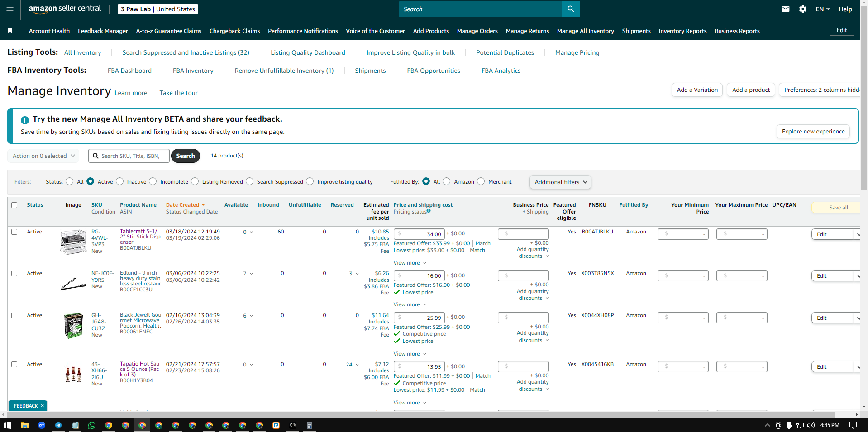
Task: Select Merchant under Fulfilled By filter
Action: coord(481,181)
